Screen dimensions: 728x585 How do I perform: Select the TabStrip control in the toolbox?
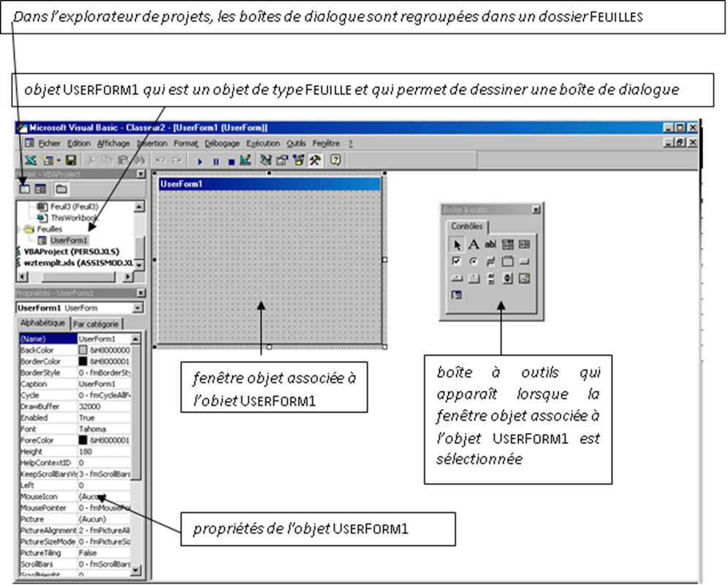point(456,278)
